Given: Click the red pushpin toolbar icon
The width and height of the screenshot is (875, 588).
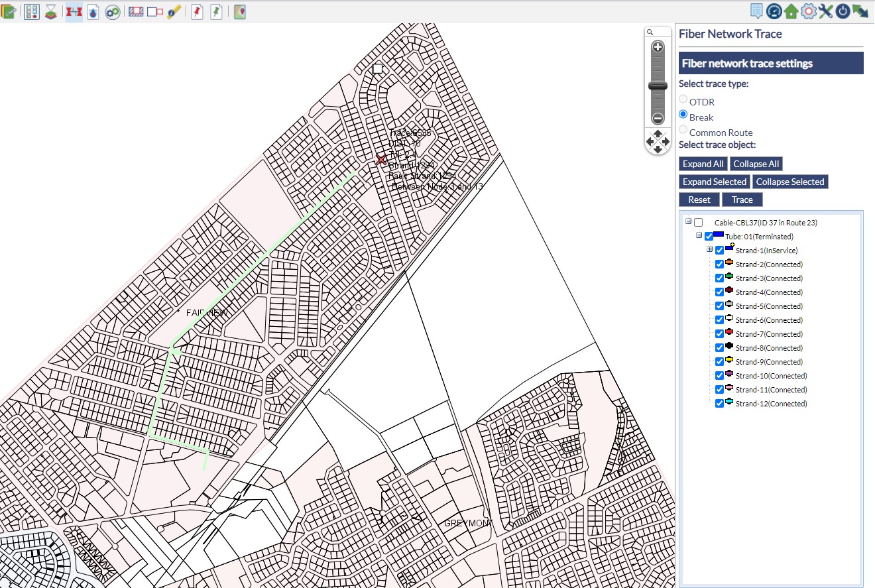Looking at the screenshot, I should tap(197, 12).
